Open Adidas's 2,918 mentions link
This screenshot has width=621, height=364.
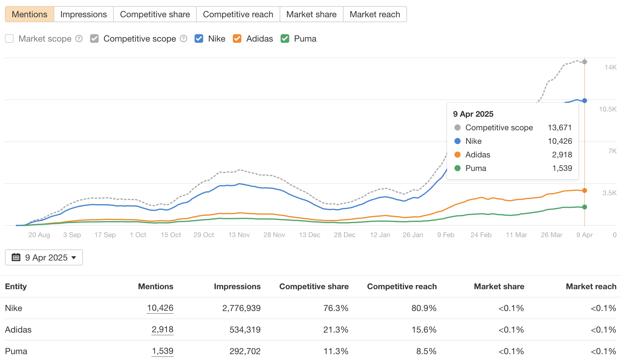162,329
